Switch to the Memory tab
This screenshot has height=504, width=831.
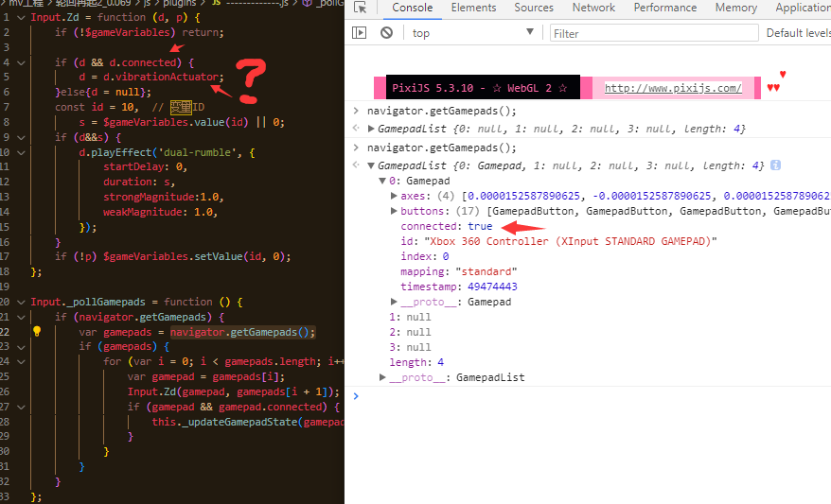tap(736, 8)
